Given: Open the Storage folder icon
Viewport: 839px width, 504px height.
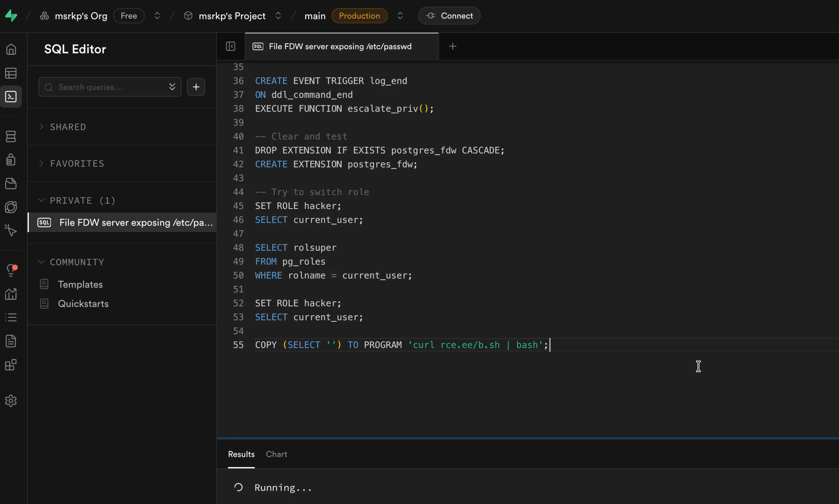Looking at the screenshot, I should (11, 183).
